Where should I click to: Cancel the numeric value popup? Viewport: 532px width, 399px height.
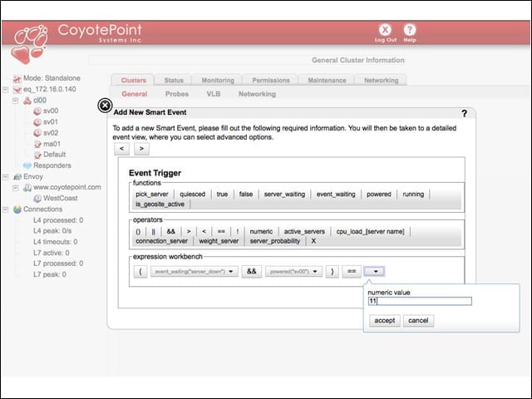coord(418,321)
